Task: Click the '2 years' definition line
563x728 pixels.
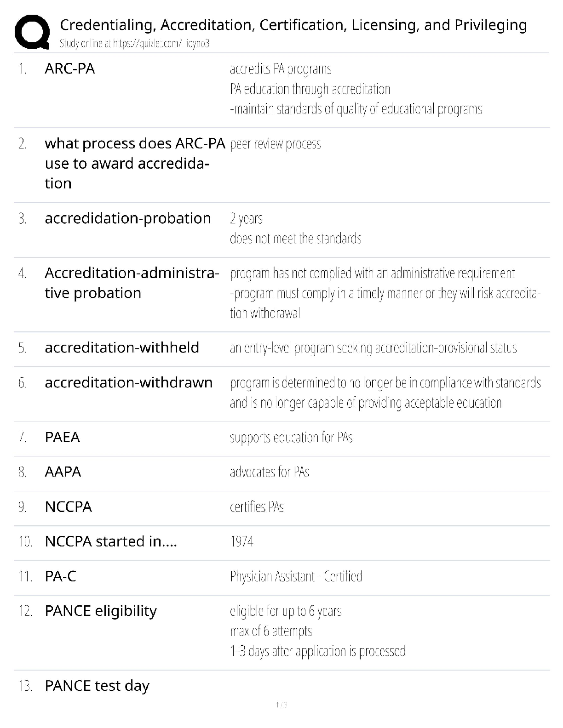Action: pyautogui.click(x=246, y=218)
